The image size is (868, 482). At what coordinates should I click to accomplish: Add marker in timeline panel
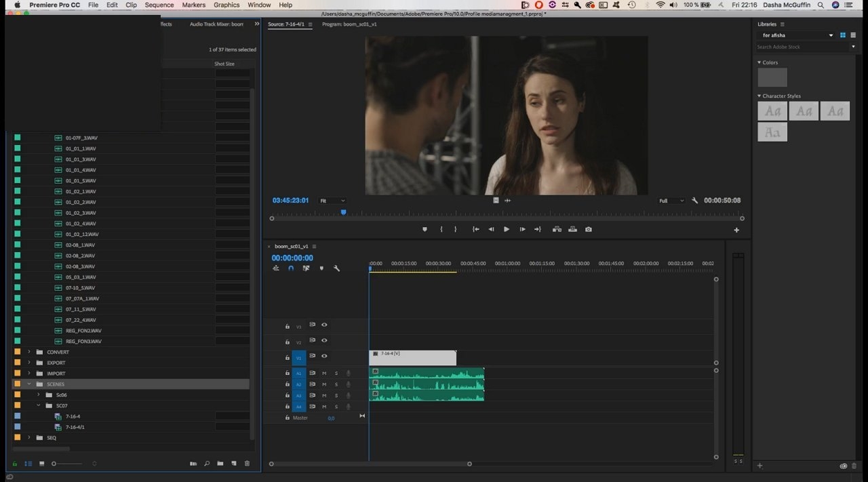point(321,268)
